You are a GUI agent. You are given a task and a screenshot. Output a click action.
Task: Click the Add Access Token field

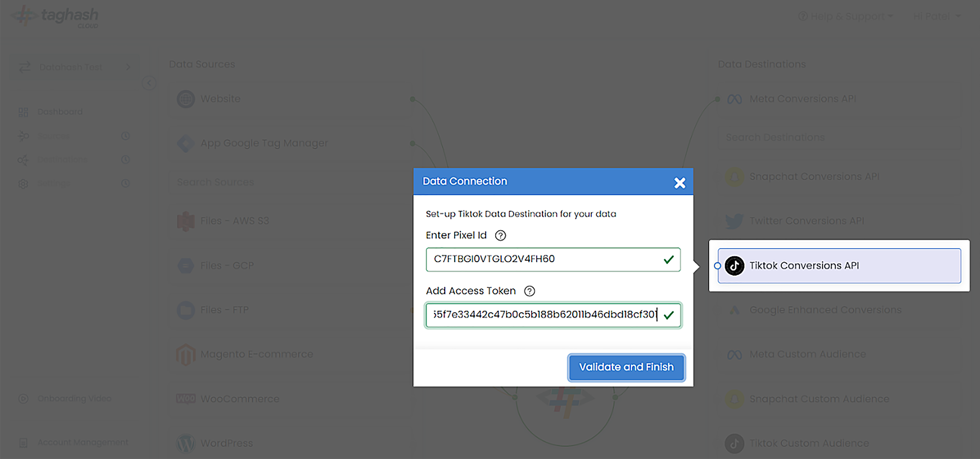coord(553,315)
